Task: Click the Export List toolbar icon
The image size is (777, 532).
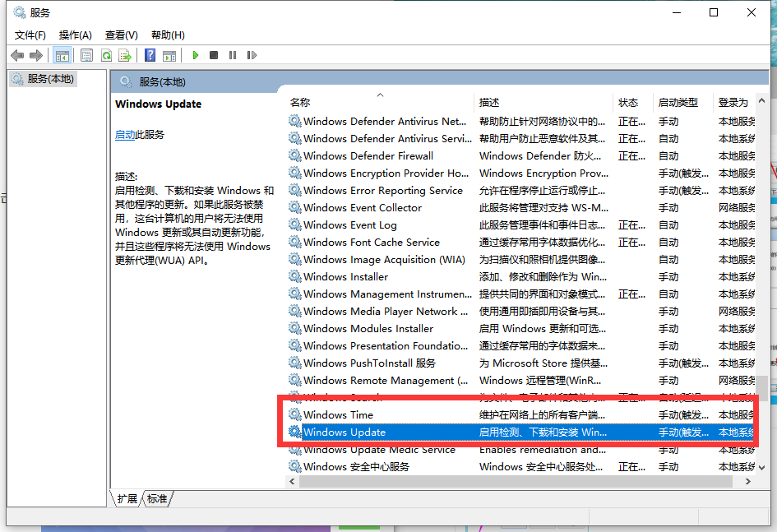Action: [x=125, y=55]
